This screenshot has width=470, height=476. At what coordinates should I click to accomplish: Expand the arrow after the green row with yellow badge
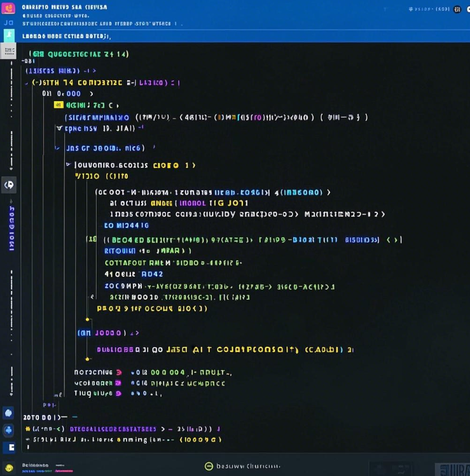118,106
